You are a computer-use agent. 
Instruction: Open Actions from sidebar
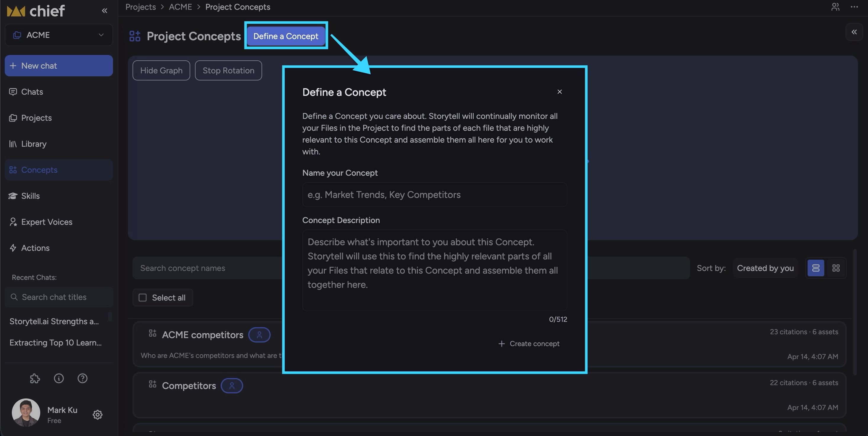point(59,248)
